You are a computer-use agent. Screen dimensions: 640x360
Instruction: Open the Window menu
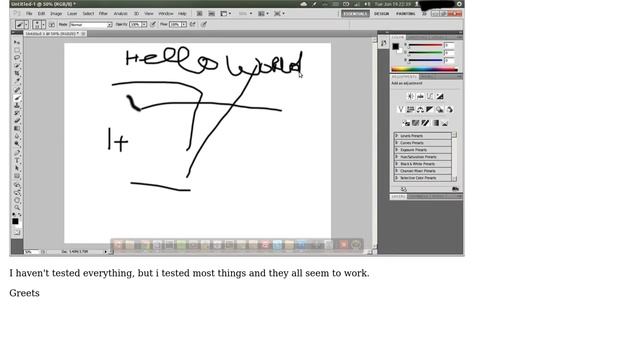pos(166,13)
